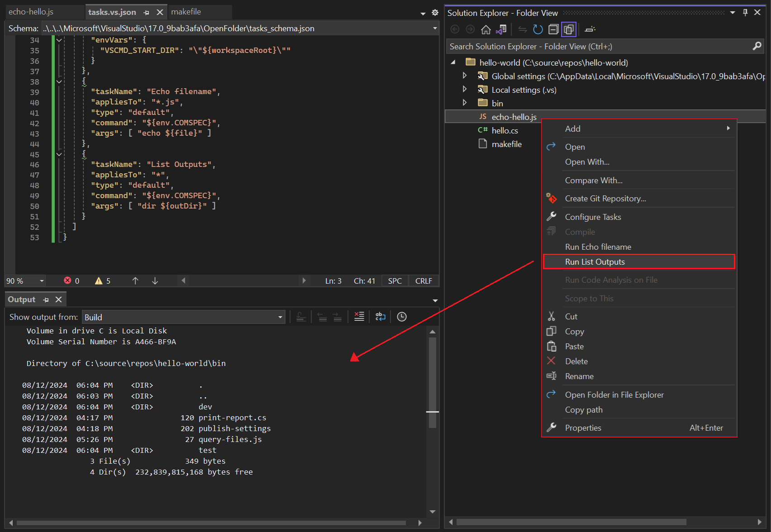Toggle Show All Files in Solution Explorer
Image resolution: width=771 pixels, height=532 pixels.
(x=569, y=29)
